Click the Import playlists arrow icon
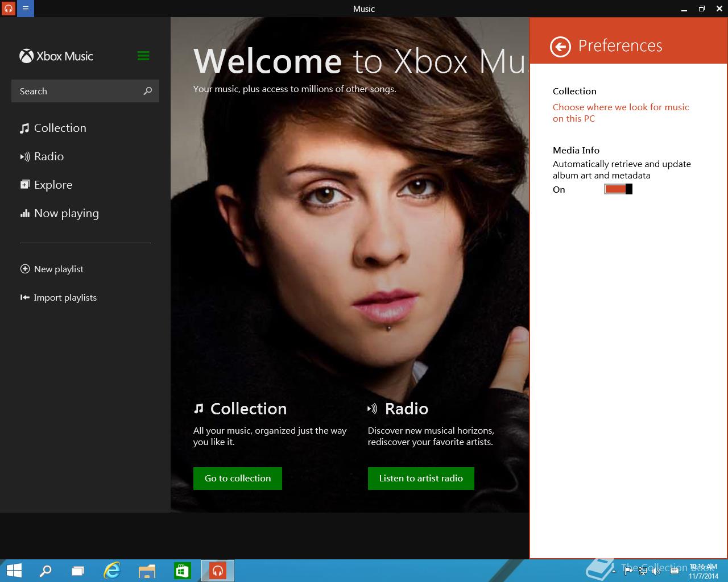 (x=25, y=297)
